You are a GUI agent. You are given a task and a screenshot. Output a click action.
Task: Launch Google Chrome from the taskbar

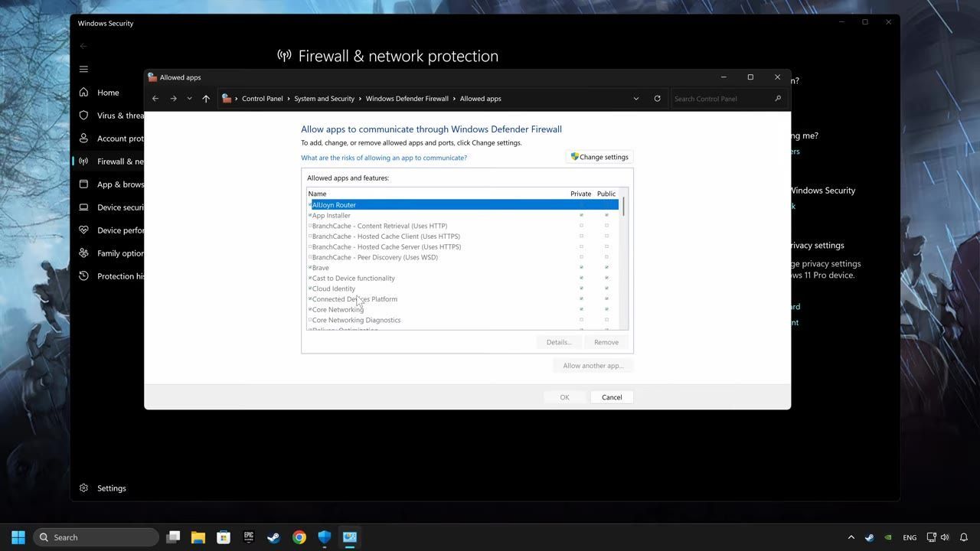(299, 537)
